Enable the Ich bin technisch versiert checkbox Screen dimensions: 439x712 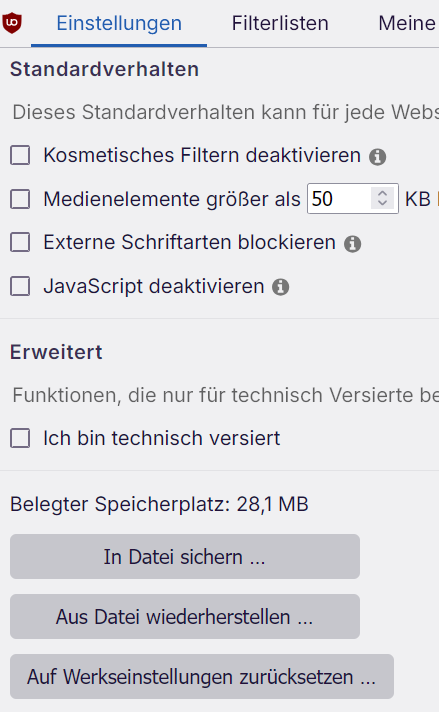click(x=20, y=439)
